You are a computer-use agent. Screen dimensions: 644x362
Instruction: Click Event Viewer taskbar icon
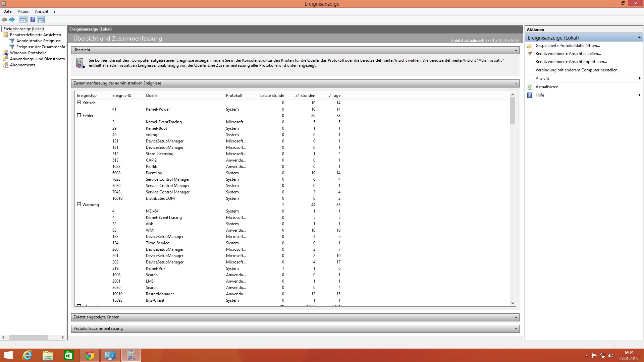click(x=131, y=355)
